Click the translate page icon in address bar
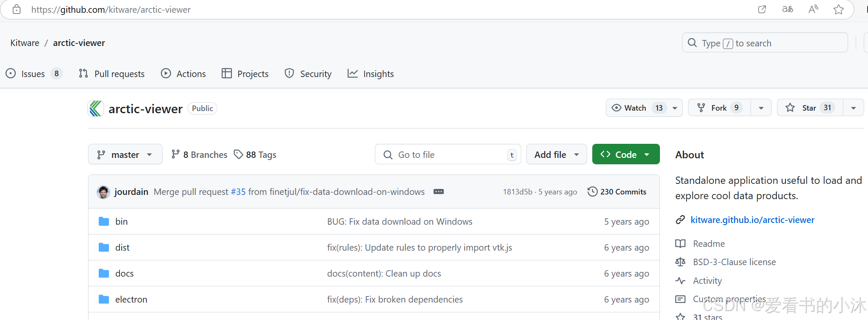This screenshot has height=320, width=868. click(788, 9)
